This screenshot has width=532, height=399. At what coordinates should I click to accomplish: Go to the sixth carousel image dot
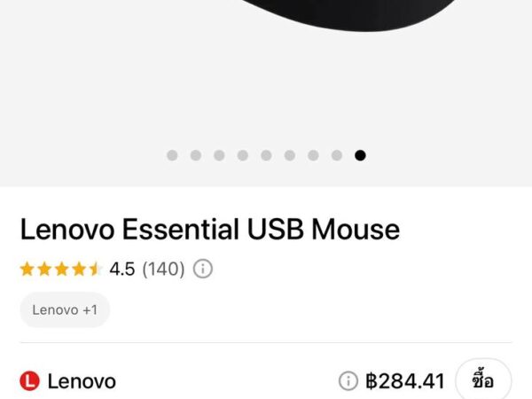[290, 155]
